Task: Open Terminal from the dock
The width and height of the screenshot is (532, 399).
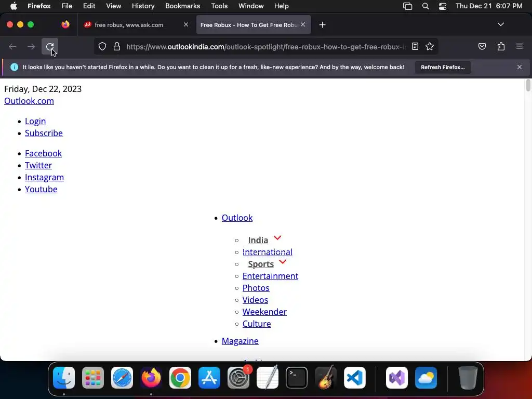Action: (297, 378)
